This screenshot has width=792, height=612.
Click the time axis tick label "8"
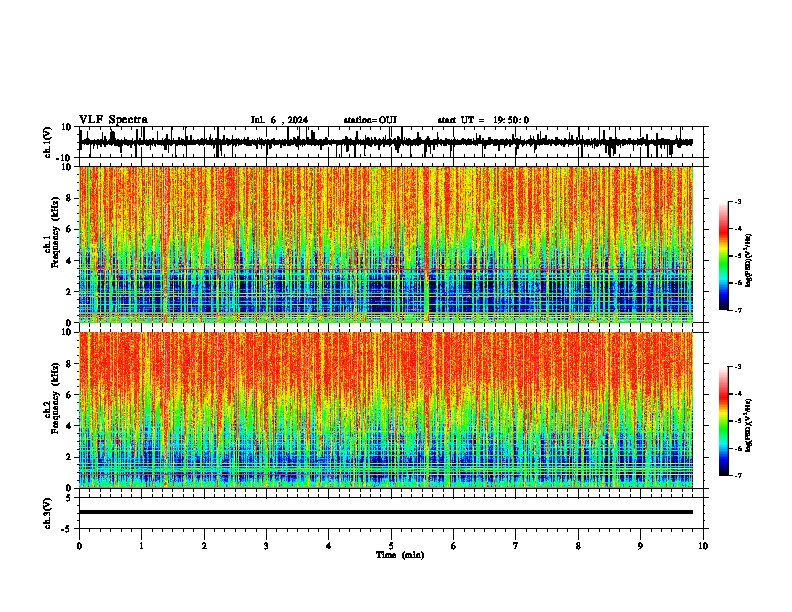coord(578,546)
